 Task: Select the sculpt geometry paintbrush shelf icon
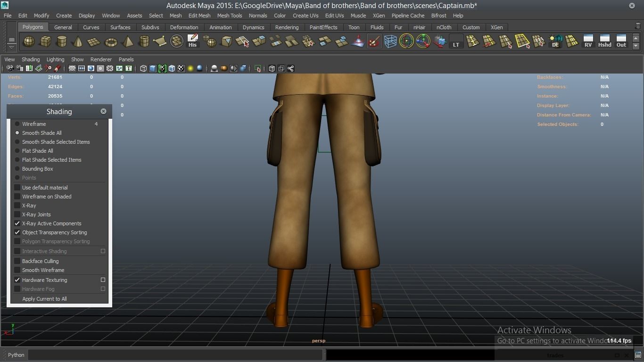tap(374, 41)
